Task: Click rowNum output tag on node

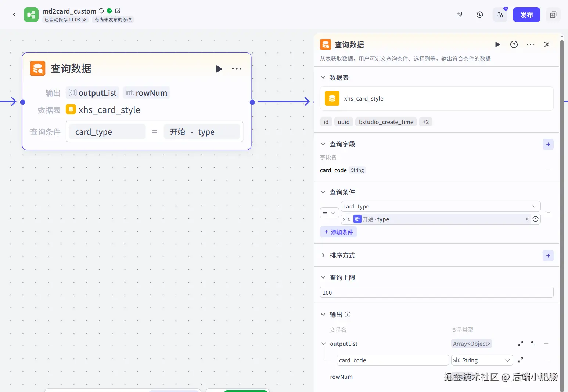Action: click(x=146, y=93)
